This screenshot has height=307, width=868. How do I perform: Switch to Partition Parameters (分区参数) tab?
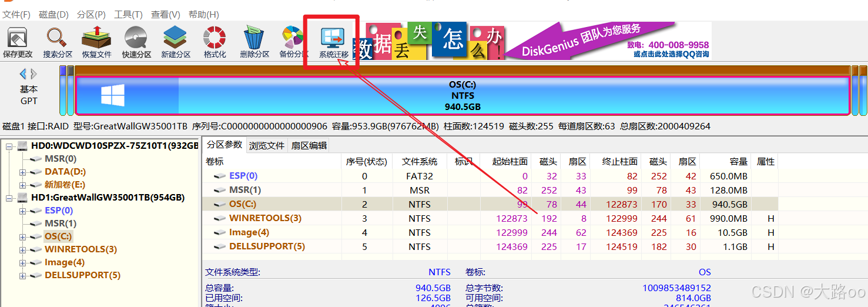coord(224,145)
